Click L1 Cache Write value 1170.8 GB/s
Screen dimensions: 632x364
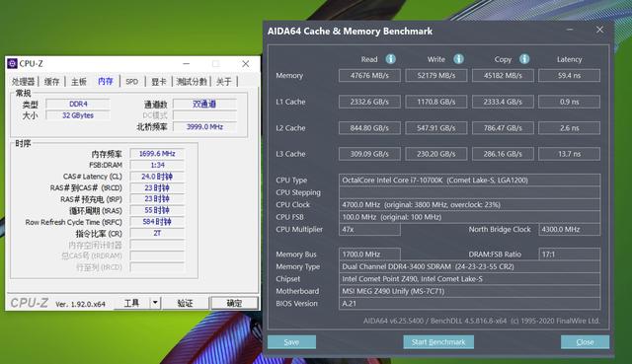(436, 102)
